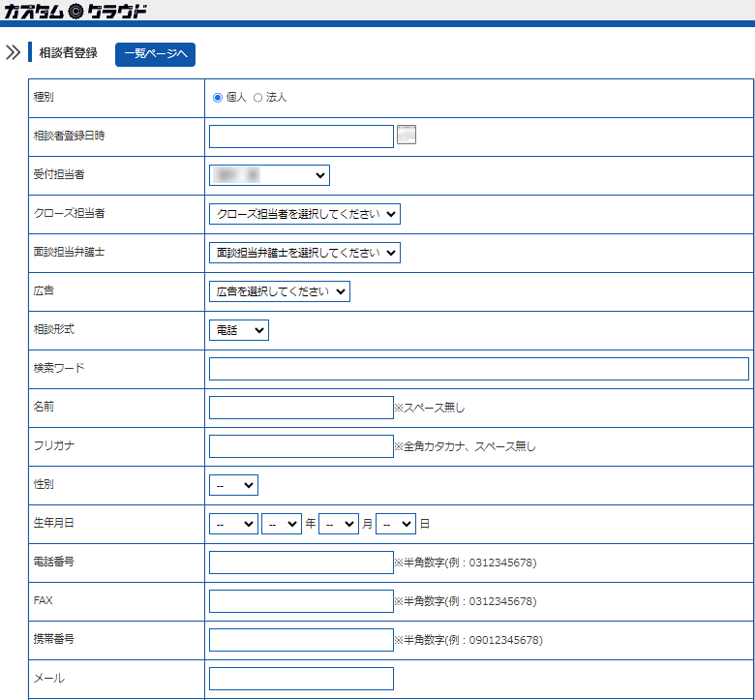
Task: Select the 法人 radio button
Action: click(x=257, y=98)
